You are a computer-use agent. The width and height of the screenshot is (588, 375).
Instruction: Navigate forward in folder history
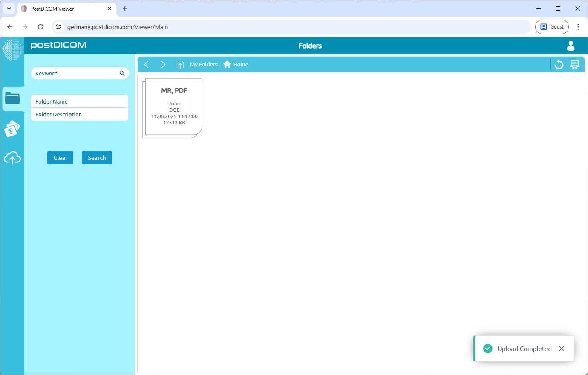163,65
